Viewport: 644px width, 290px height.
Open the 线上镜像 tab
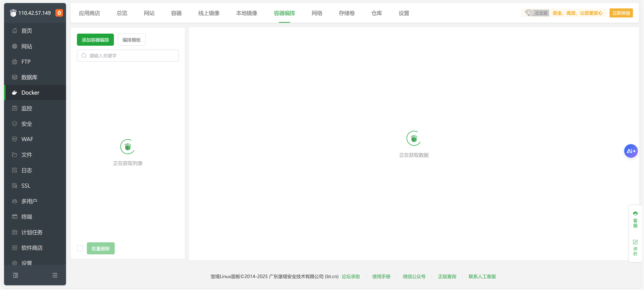click(x=209, y=13)
